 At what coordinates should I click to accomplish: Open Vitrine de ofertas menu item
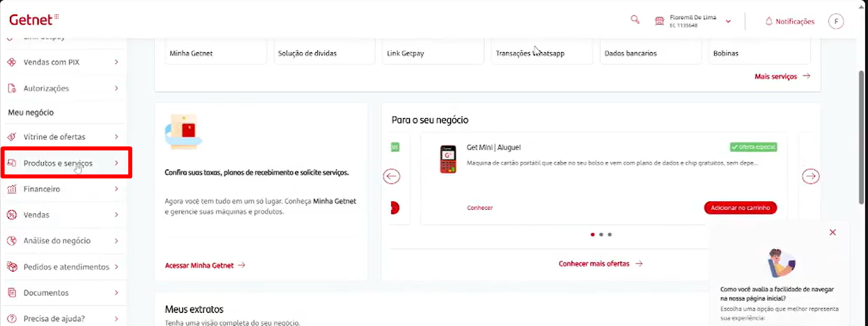(x=63, y=137)
